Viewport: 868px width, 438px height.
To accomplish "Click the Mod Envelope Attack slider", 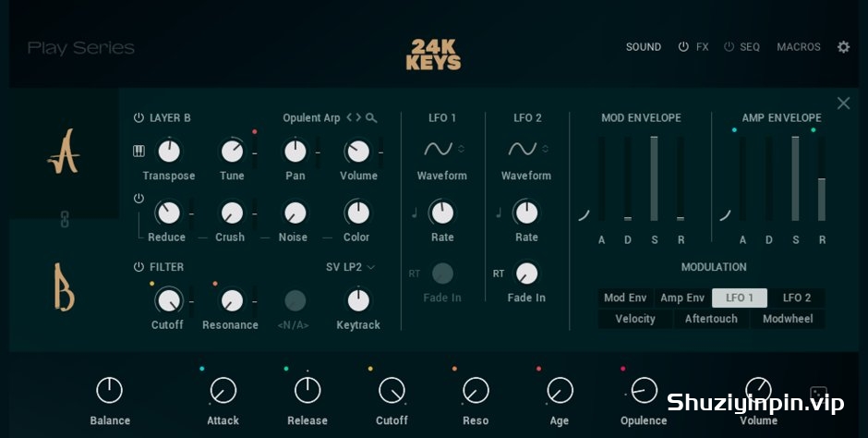I will (x=602, y=178).
